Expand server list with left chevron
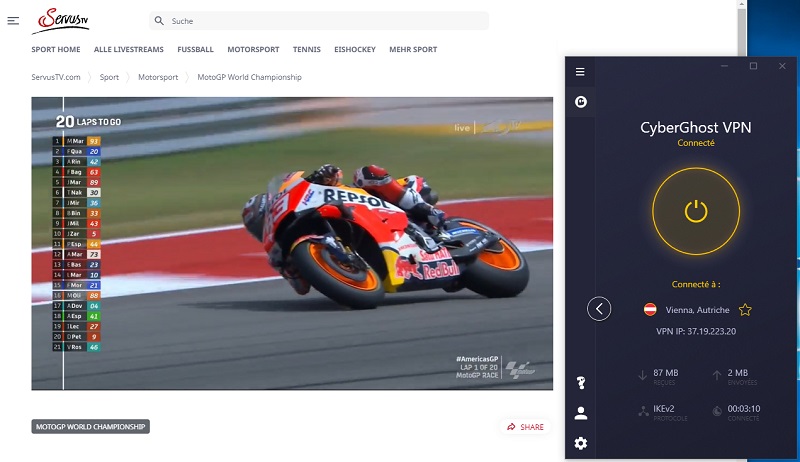 [x=599, y=309]
